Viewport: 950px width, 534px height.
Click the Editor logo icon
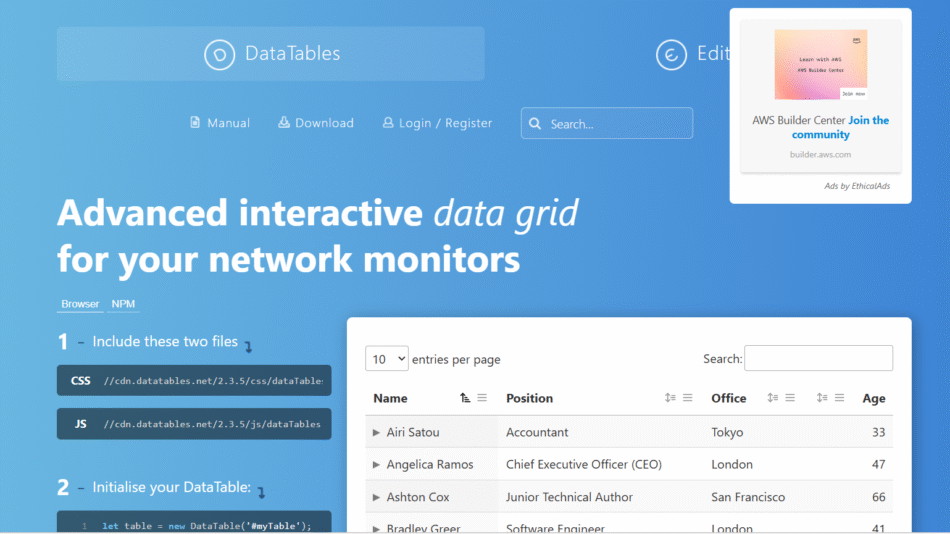[x=671, y=55]
